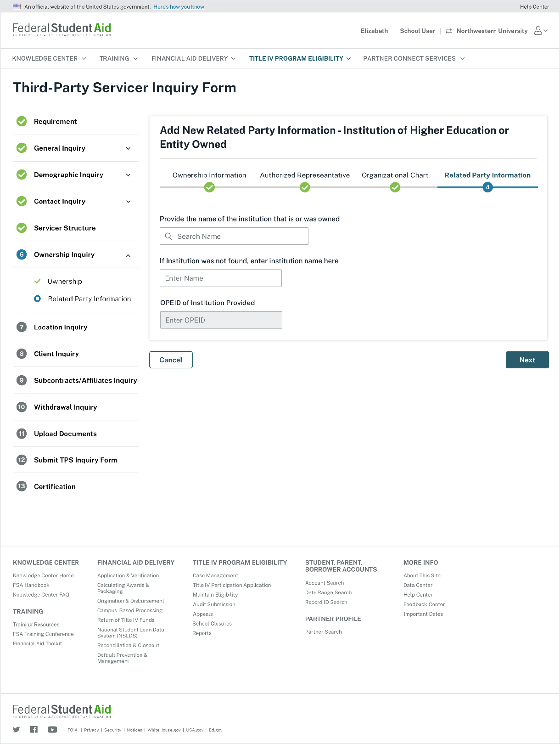Open the Location Inquiry sidebar item
The width and height of the screenshot is (560, 744).
[x=61, y=327]
